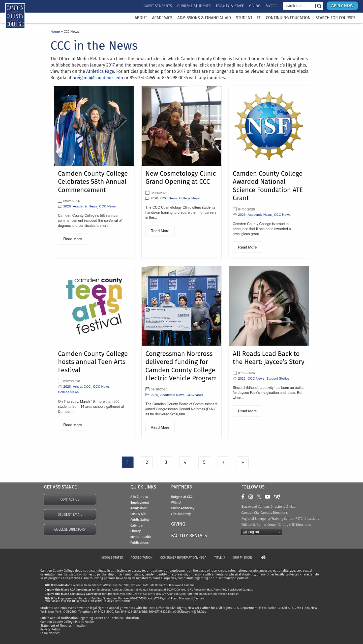Image resolution: width=363 pixels, height=644 pixels.
Task: Go to pagination page 2
Action: tap(147, 462)
